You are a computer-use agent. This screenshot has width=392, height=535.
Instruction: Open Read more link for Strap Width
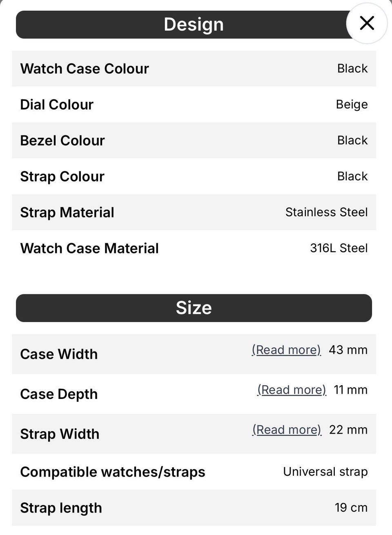pyautogui.click(x=287, y=430)
